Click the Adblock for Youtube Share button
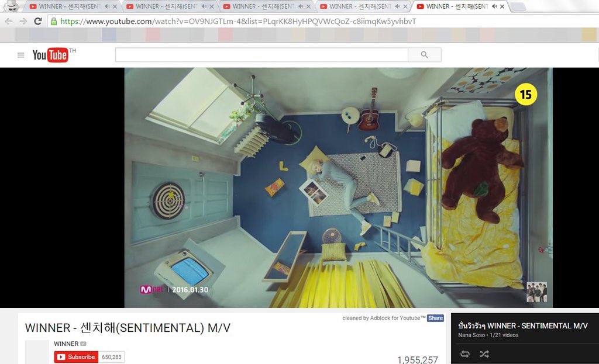This screenshot has width=599, height=364. point(435,318)
